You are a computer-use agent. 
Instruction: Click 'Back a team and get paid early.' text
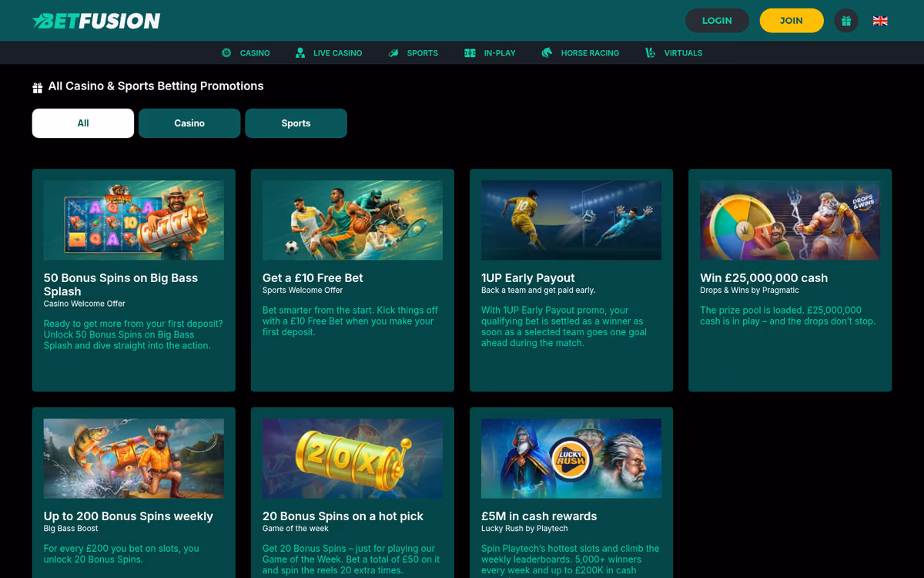point(538,291)
